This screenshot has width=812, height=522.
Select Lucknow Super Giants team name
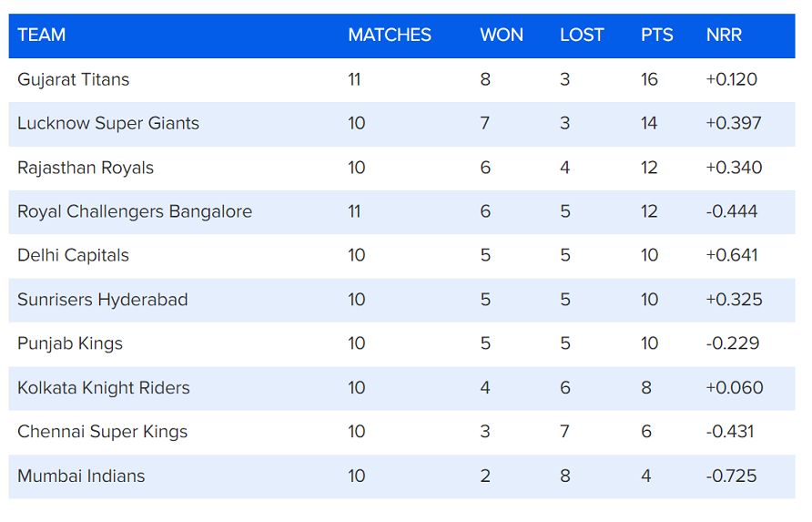point(107,123)
